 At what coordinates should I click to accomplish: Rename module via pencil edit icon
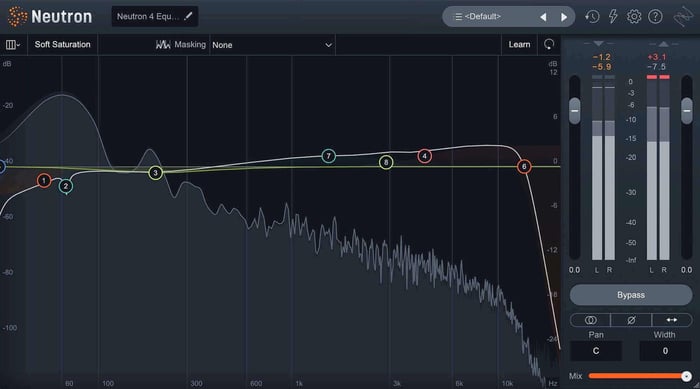(188, 16)
